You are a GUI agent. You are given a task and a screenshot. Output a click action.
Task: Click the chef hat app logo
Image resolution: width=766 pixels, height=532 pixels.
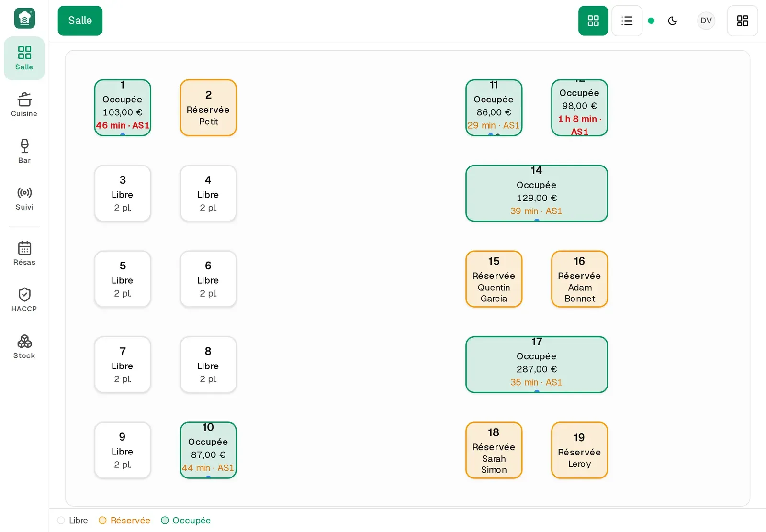pyautogui.click(x=24, y=18)
